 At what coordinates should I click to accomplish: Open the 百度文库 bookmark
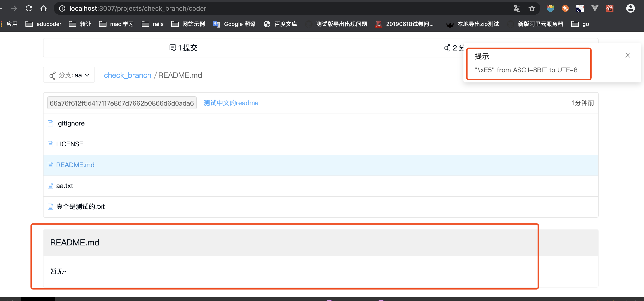(x=280, y=24)
